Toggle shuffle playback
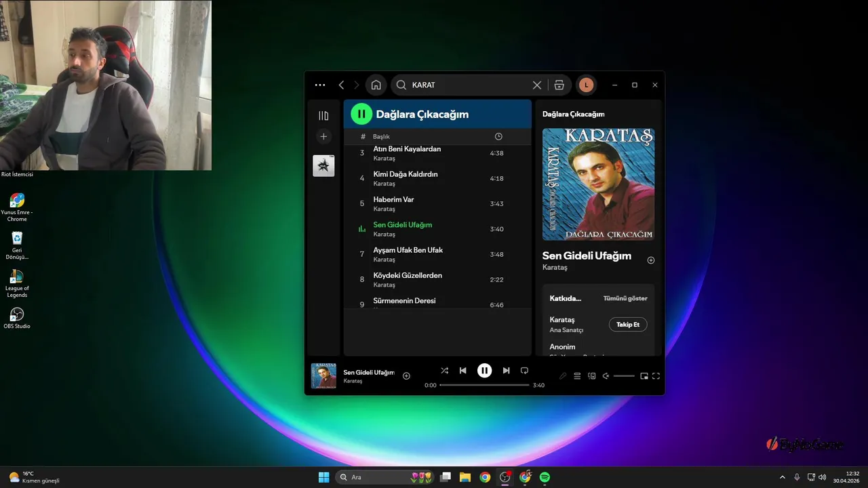 click(x=444, y=371)
